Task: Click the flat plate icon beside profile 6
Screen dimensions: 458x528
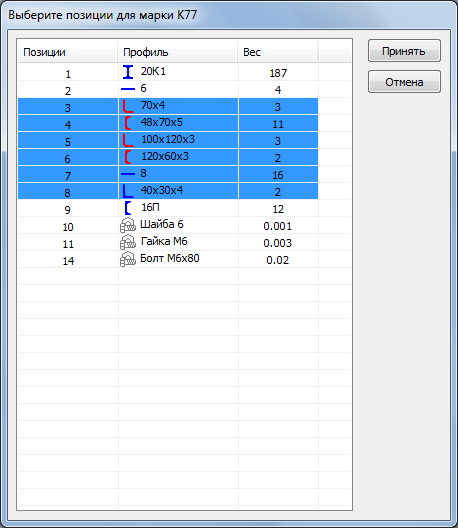Action: pyautogui.click(x=128, y=89)
